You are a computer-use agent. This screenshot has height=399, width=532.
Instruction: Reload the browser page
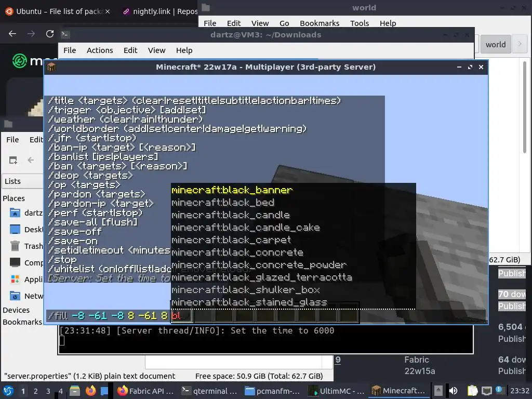tap(50, 34)
